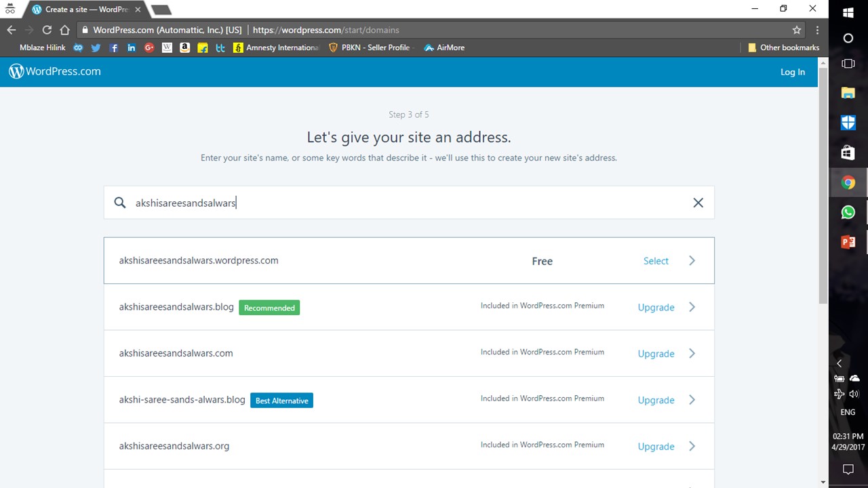Image resolution: width=868 pixels, height=488 pixels.
Task: Open the Twitter bookmark icon
Action: [96, 47]
